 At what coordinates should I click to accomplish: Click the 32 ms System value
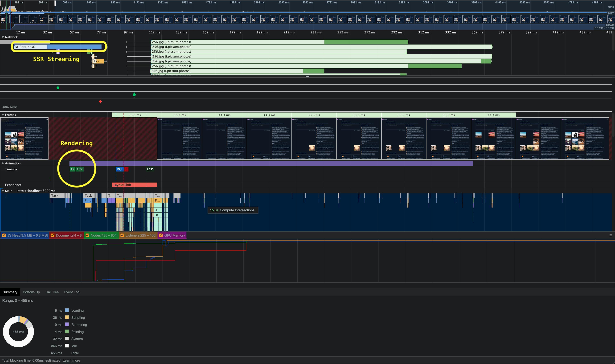pyautogui.click(x=58, y=339)
